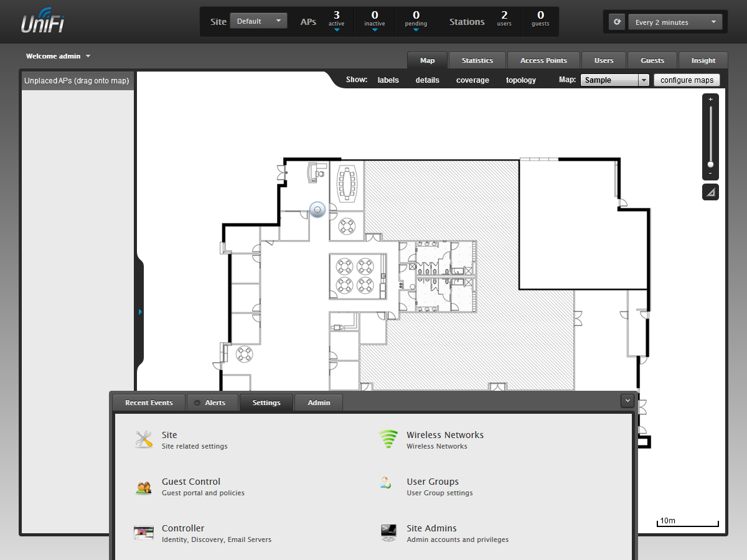Switch to the Guests tab
The image size is (747, 560).
[652, 60]
